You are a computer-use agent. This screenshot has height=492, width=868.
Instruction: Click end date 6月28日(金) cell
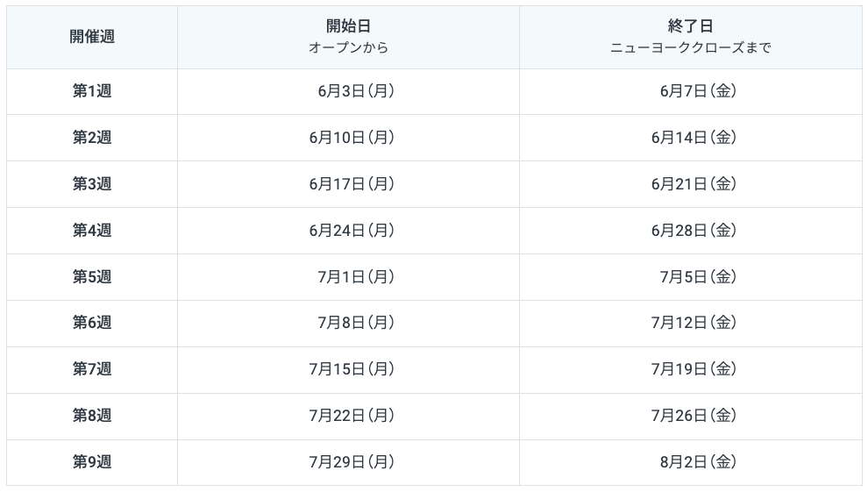pyautogui.click(x=693, y=231)
